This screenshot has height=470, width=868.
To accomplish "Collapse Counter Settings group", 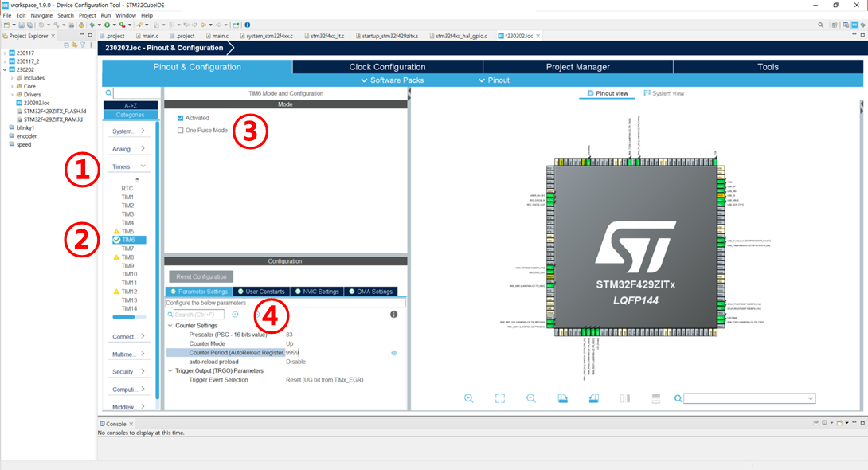I will click(x=170, y=326).
